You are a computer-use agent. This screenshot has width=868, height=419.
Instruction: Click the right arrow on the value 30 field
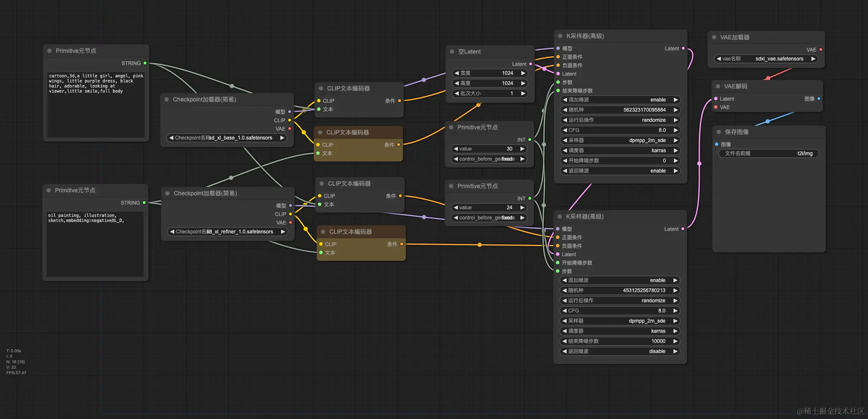(x=523, y=149)
